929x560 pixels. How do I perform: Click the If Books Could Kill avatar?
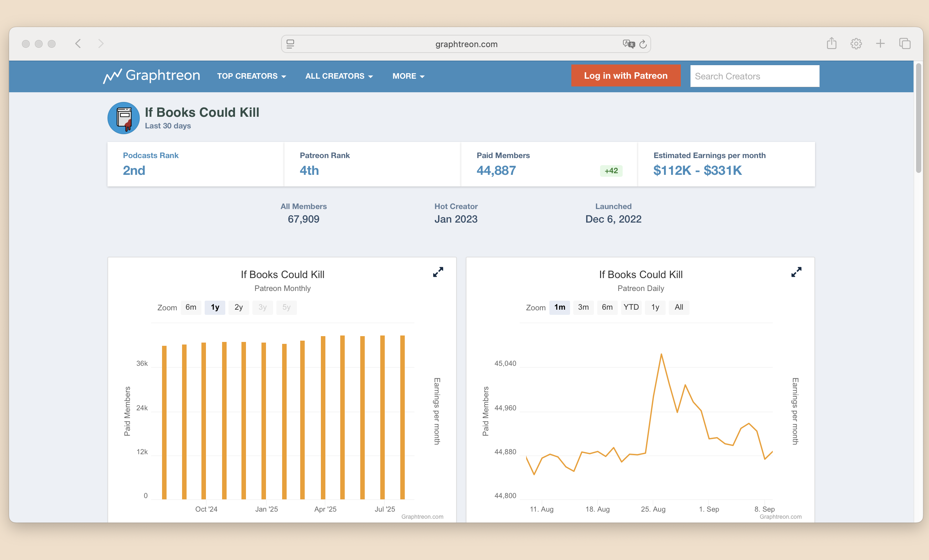point(123,118)
